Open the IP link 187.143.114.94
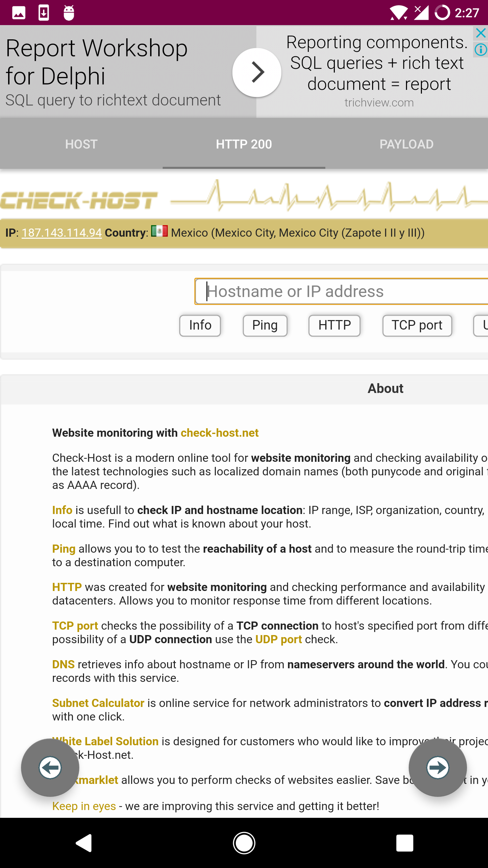488x868 pixels. 62,233
